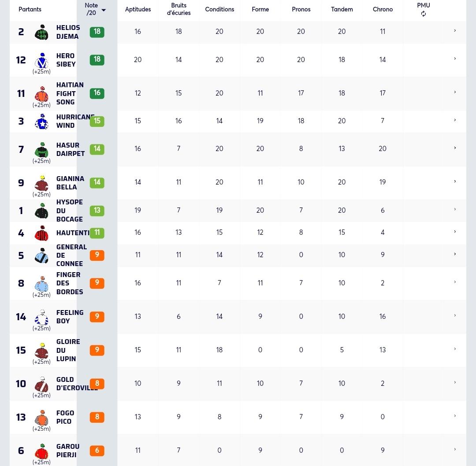
Task: Click Hautentique's red and black striped silk
Action: point(42,233)
